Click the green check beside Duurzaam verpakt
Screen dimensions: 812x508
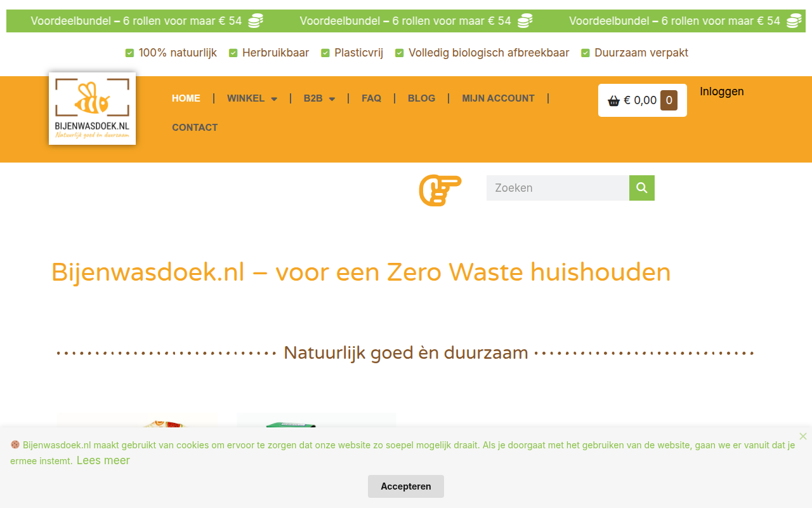(x=586, y=53)
